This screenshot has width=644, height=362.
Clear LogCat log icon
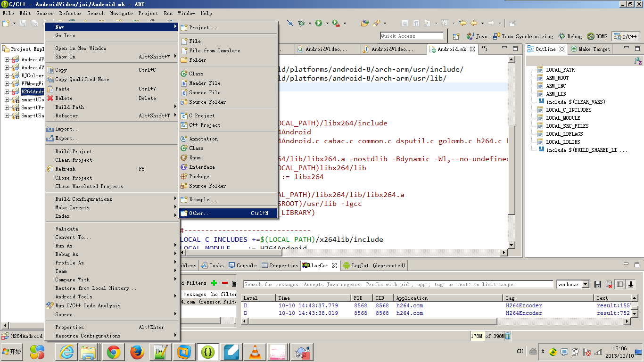(609, 284)
